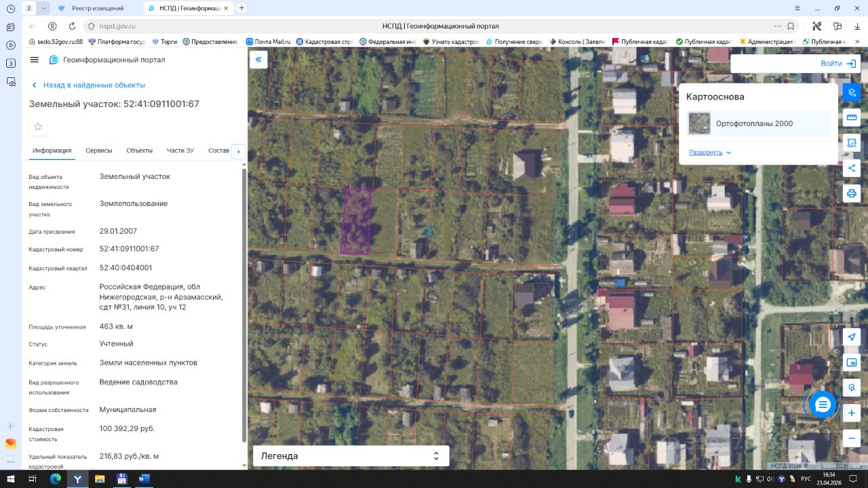The height and width of the screenshot is (488, 868).
Task: Bookmark this page in the address bar
Action: click(791, 26)
